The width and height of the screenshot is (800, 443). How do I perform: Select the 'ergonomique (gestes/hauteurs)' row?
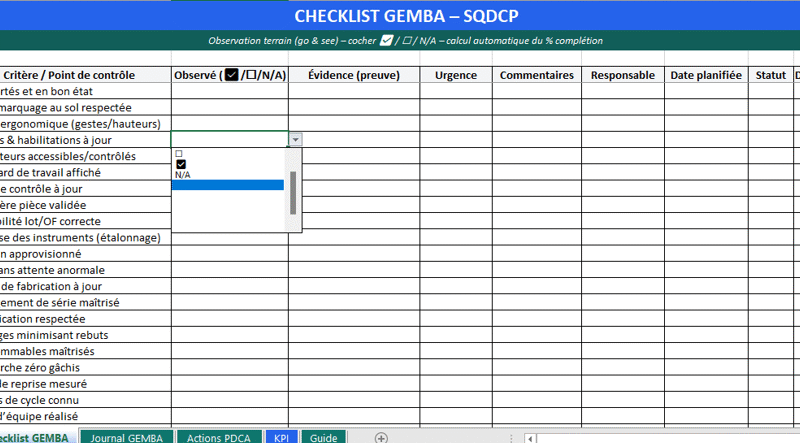pos(85,124)
